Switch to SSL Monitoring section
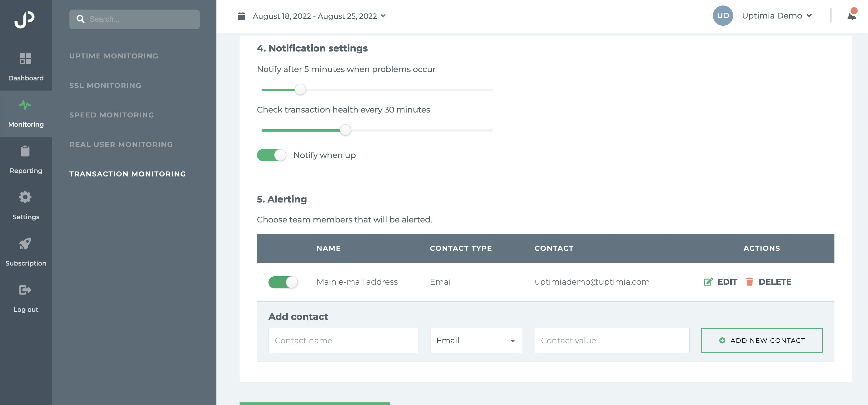 (106, 86)
